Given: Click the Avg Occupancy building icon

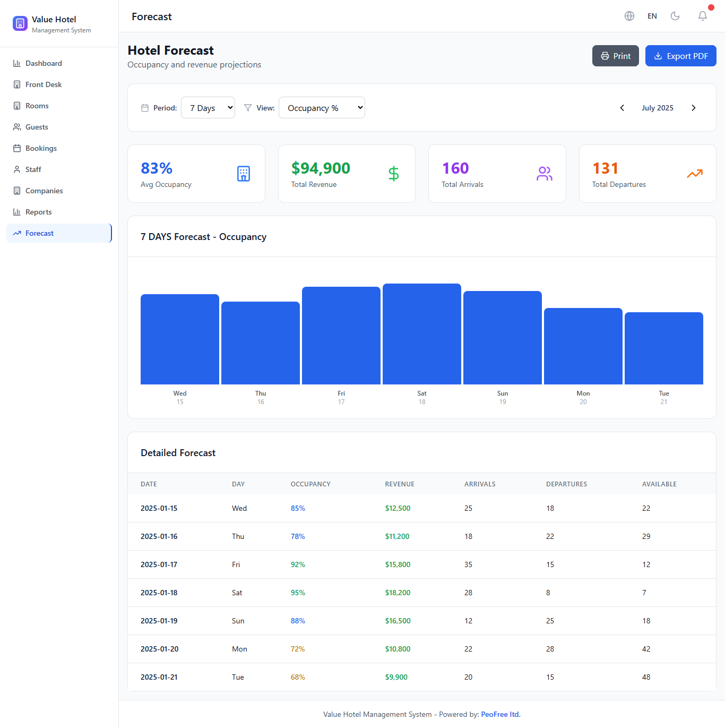Looking at the screenshot, I should (x=244, y=174).
